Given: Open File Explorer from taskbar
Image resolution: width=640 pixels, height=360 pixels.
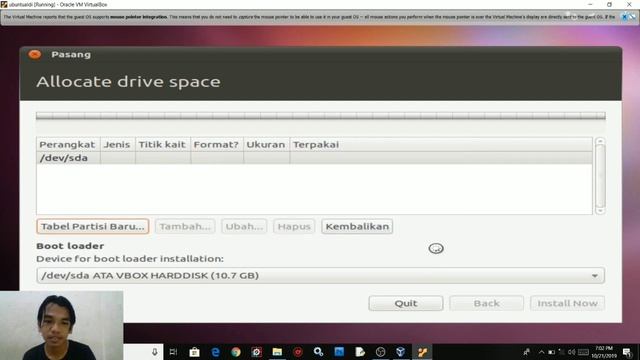Looking at the screenshot, I should 277,352.
